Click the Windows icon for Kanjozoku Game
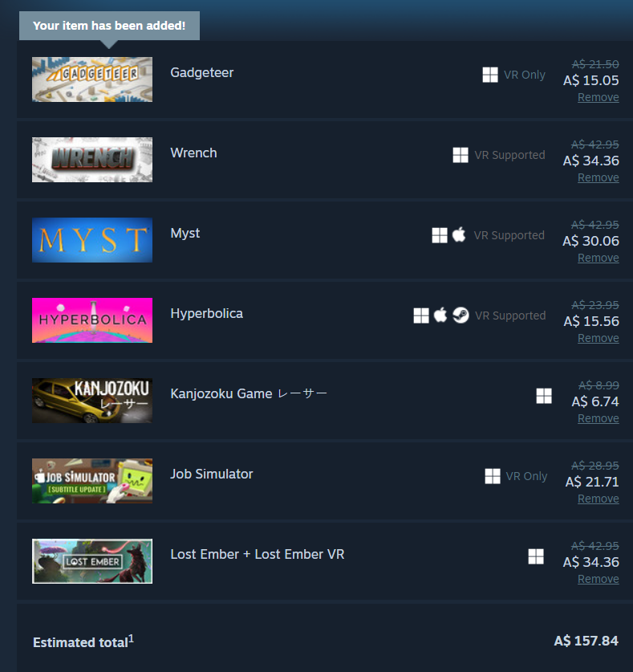Viewport: 633px width, 672px height. 544,396
